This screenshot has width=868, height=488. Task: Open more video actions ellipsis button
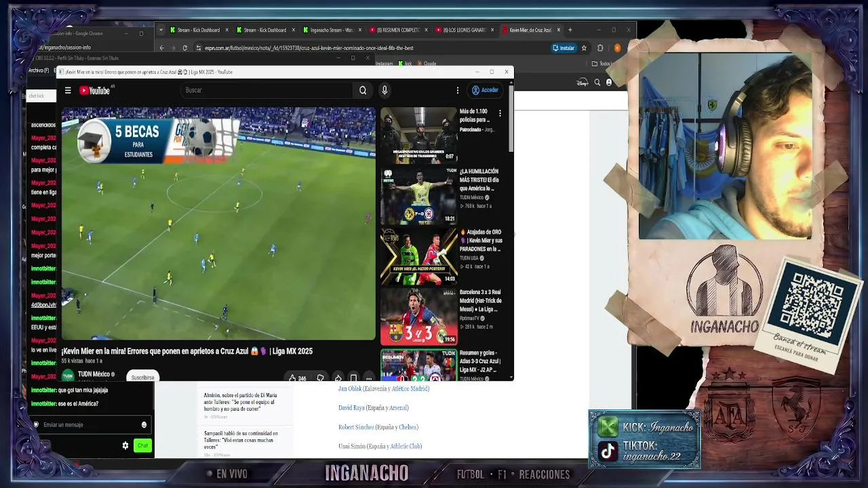369,378
